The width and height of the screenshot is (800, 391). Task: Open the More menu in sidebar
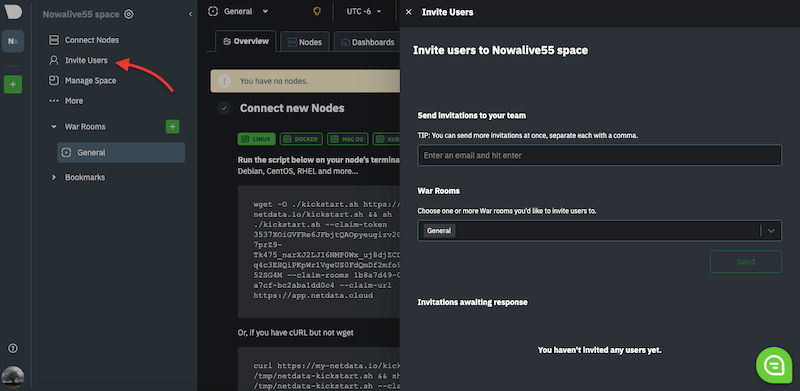tap(66, 101)
